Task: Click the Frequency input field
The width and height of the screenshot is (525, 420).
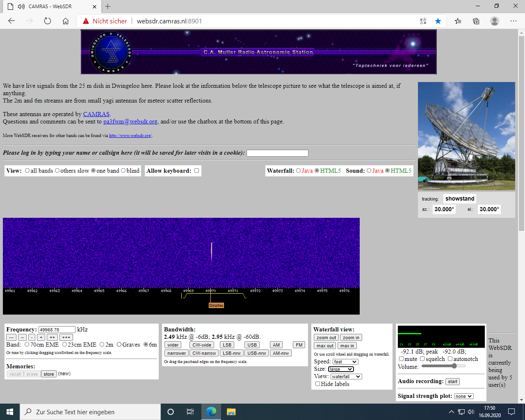Action: pyautogui.click(x=57, y=329)
